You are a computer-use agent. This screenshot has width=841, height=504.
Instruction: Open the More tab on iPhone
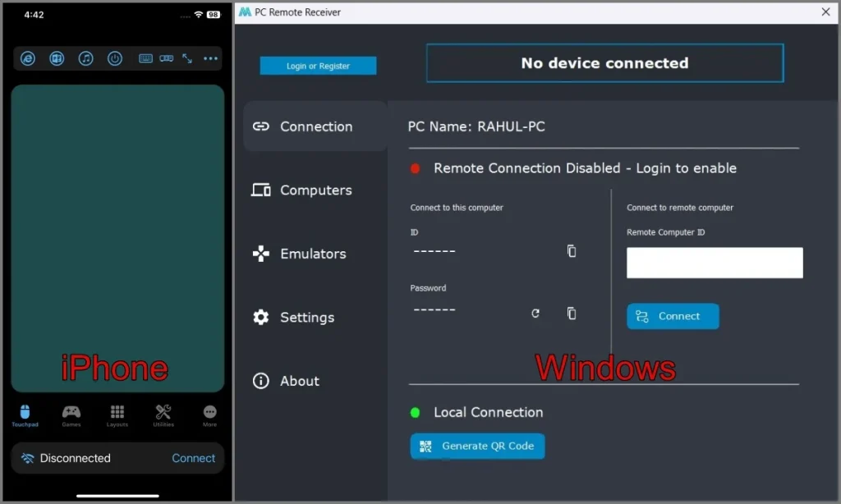click(x=209, y=416)
